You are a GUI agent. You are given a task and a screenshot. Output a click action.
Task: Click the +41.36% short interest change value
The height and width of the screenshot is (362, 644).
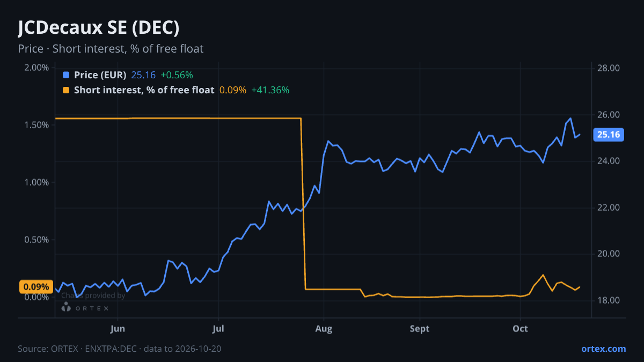tap(270, 90)
